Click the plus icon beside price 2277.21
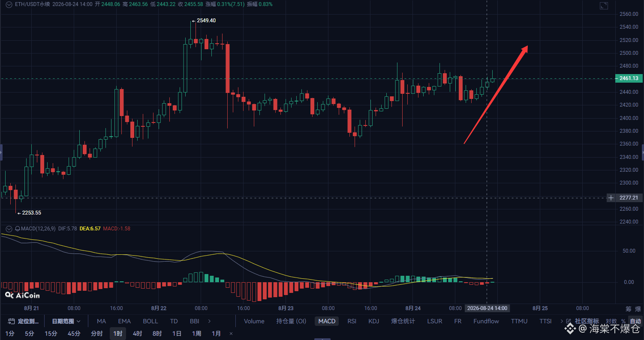 tap(611, 198)
